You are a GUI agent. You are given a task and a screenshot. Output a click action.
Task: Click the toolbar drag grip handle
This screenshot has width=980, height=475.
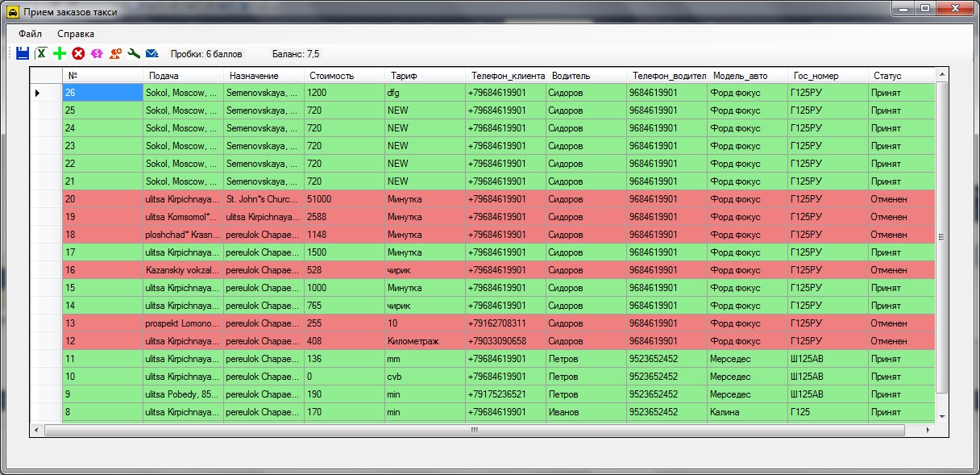click(10, 53)
